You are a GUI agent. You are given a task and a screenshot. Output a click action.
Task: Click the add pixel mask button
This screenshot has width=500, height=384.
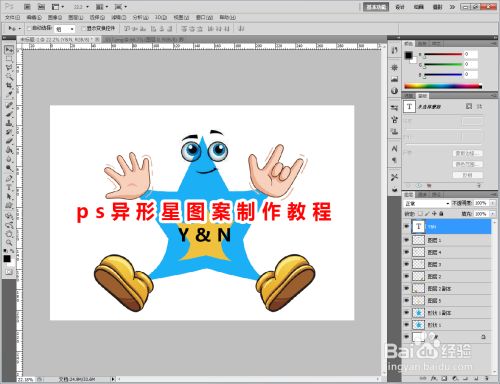pyautogui.click(x=469, y=106)
